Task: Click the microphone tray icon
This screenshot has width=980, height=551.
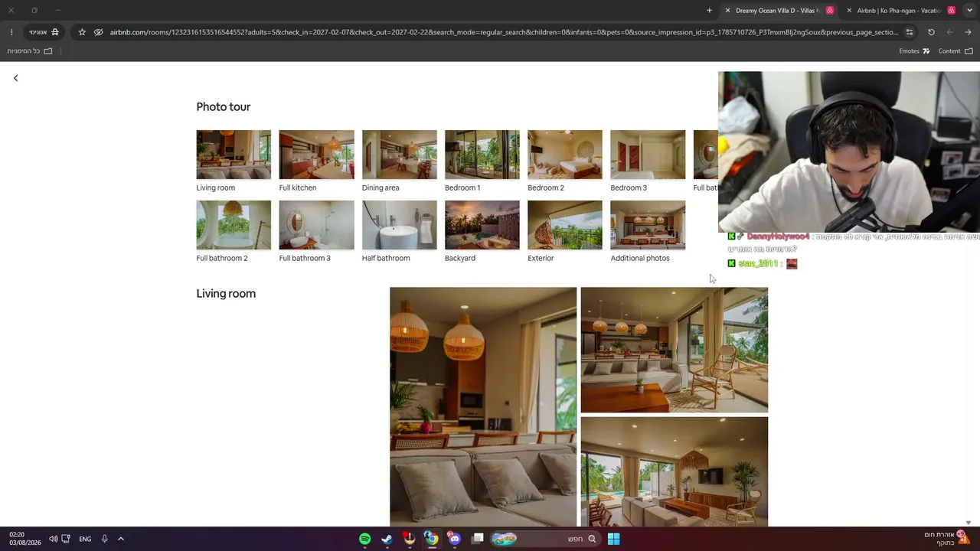Action: coord(104,539)
